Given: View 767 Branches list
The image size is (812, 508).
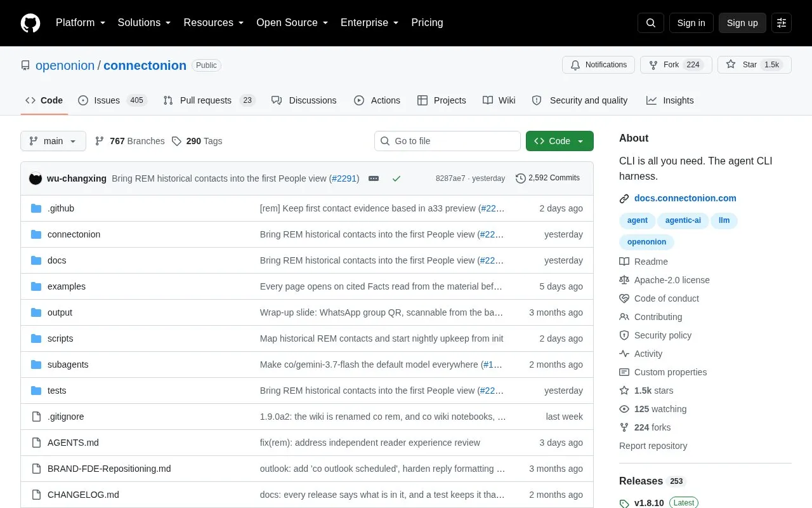Looking at the screenshot, I should click(x=129, y=141).
